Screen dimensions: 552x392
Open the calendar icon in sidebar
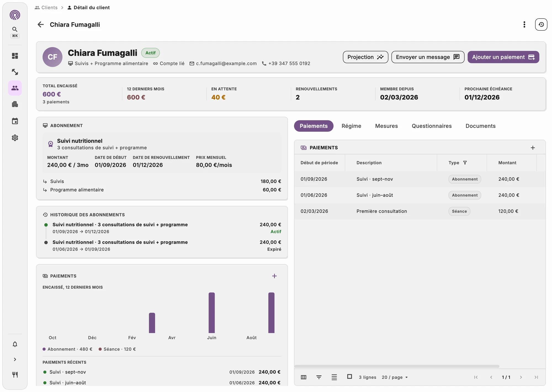15,121
